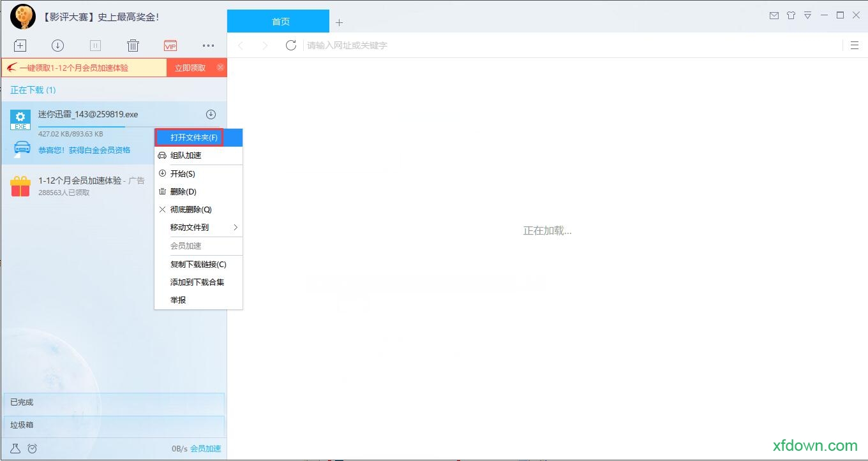
Task: Click the alarm clock icon at bottom left
Action: 33,448
